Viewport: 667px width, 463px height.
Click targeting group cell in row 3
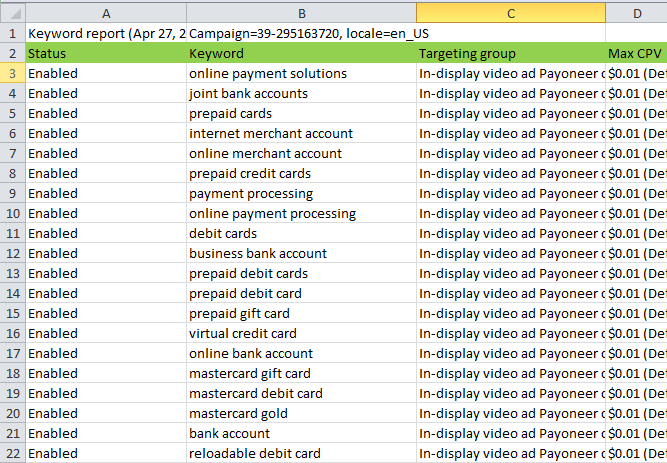[x=510, y=73]
